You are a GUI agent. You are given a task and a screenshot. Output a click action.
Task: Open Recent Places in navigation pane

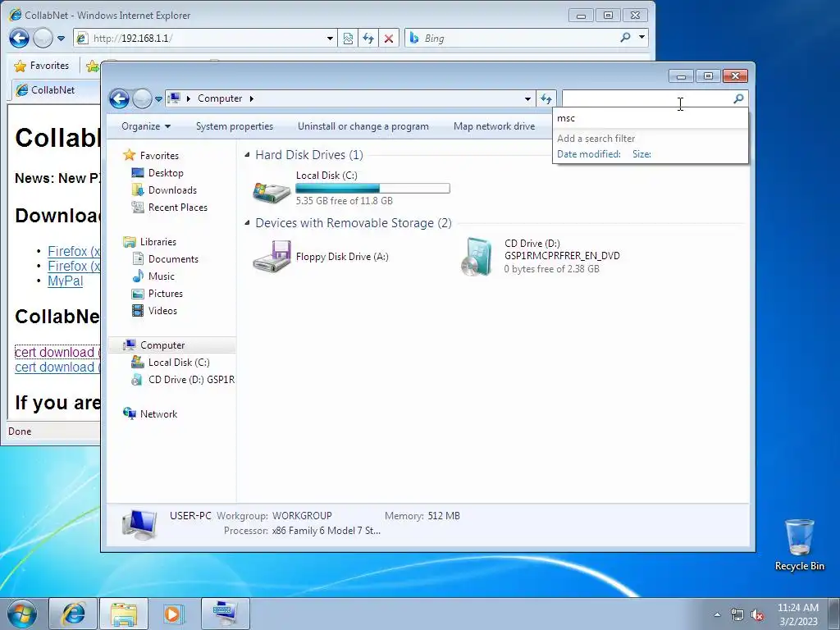click(177, 208)
